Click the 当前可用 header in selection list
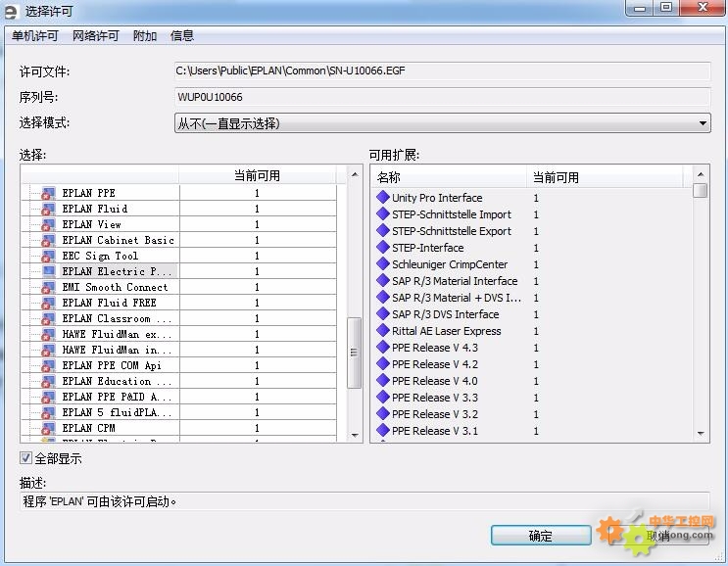This screenshot has height=566, width=728. pos(257,176)
